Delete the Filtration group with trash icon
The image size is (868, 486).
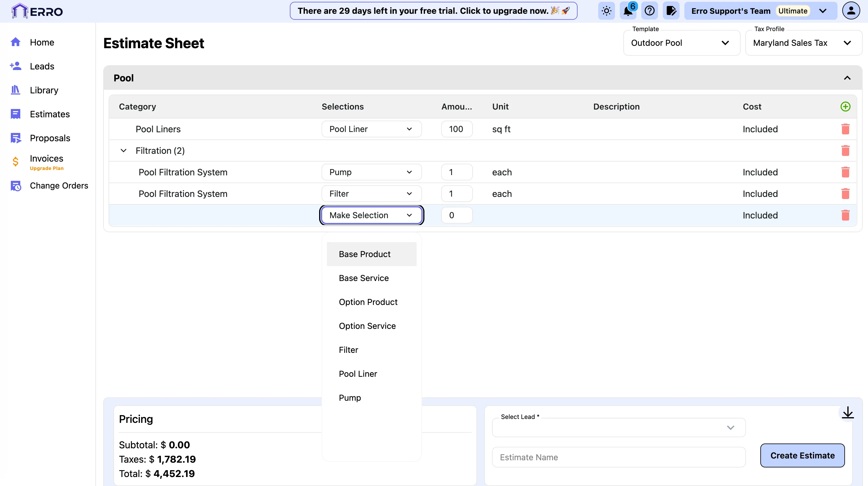845,151
